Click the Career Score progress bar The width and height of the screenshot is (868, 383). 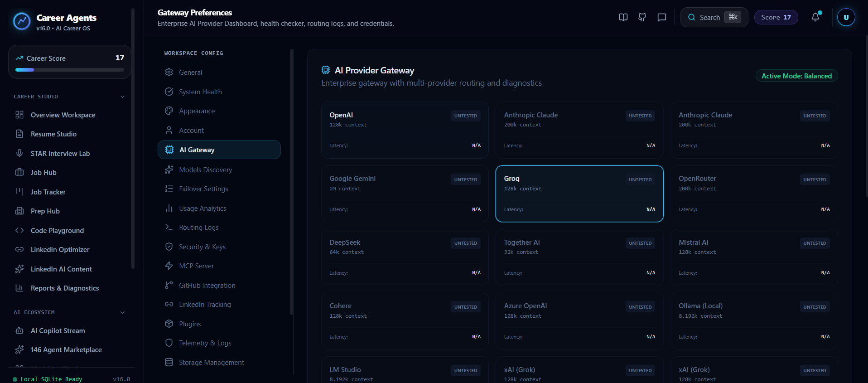click(70, 70)
